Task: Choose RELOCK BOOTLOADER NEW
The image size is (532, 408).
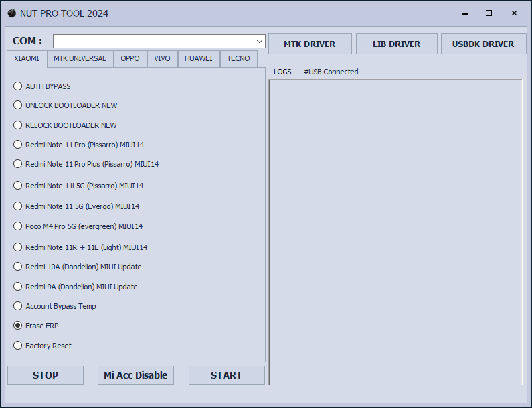Action: click(x=65, y=125)
